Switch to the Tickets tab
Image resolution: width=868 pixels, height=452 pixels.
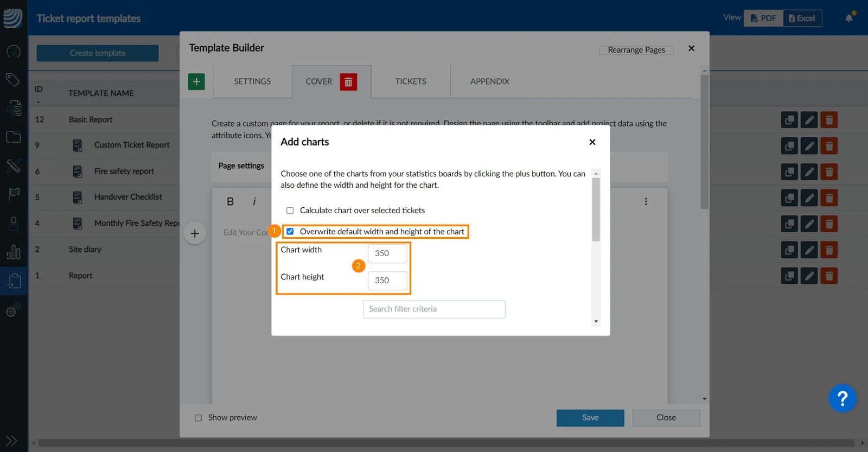[411, 81]
